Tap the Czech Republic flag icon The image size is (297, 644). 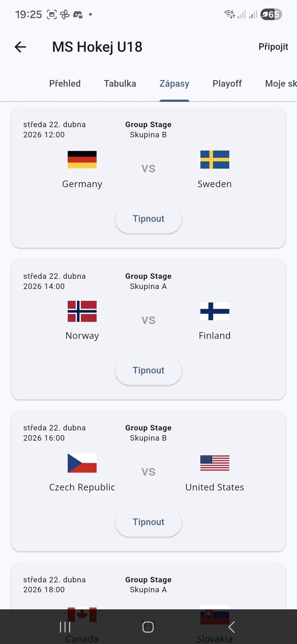coord(82,463)
